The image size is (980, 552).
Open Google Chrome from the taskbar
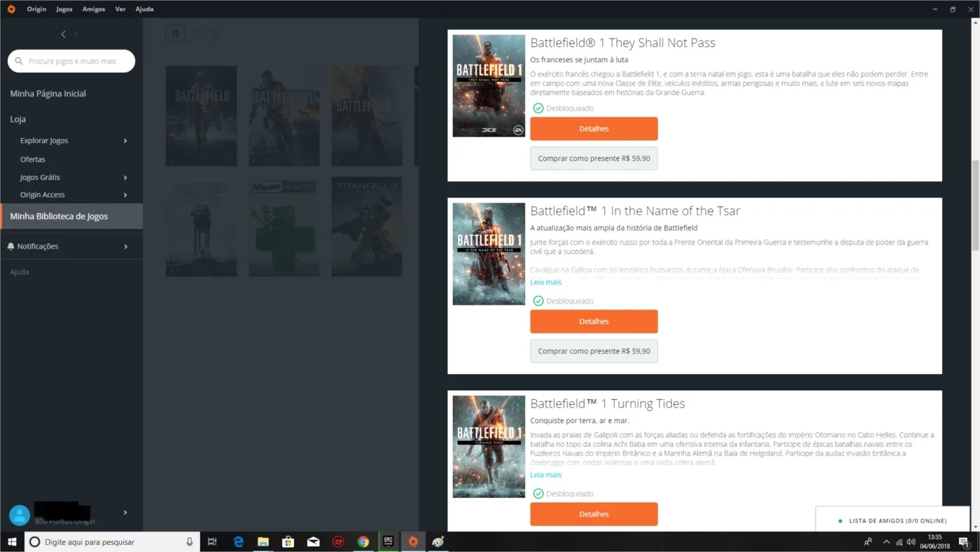[363, 541]
